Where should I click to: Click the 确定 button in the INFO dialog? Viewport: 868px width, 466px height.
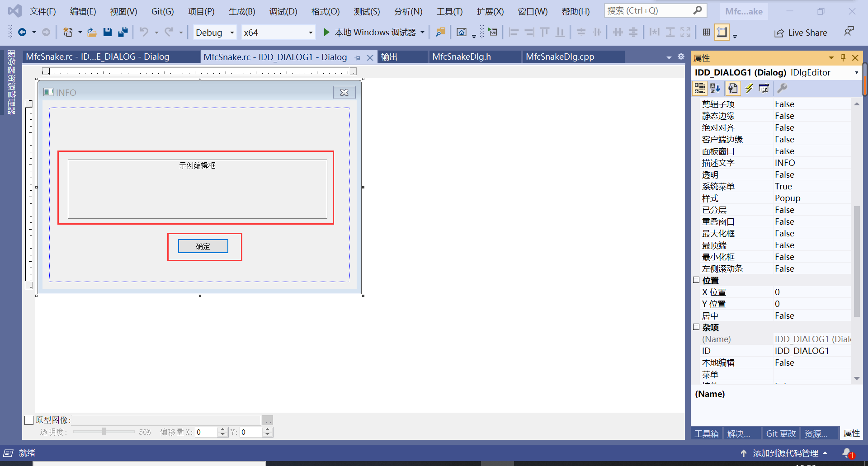coord(203,246)
